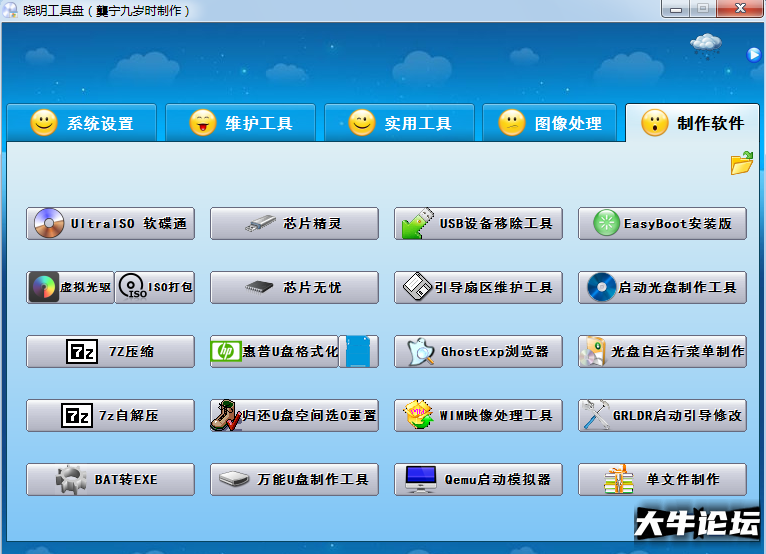This screenshot has height=554, width=766.
Task: Open the 系统设置 tab
Action: point(82,123)
